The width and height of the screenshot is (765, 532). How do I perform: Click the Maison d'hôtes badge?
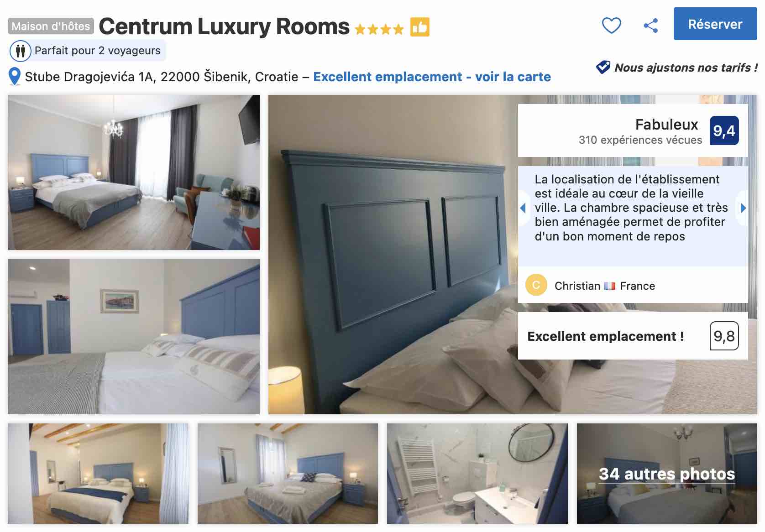[51, 26]
